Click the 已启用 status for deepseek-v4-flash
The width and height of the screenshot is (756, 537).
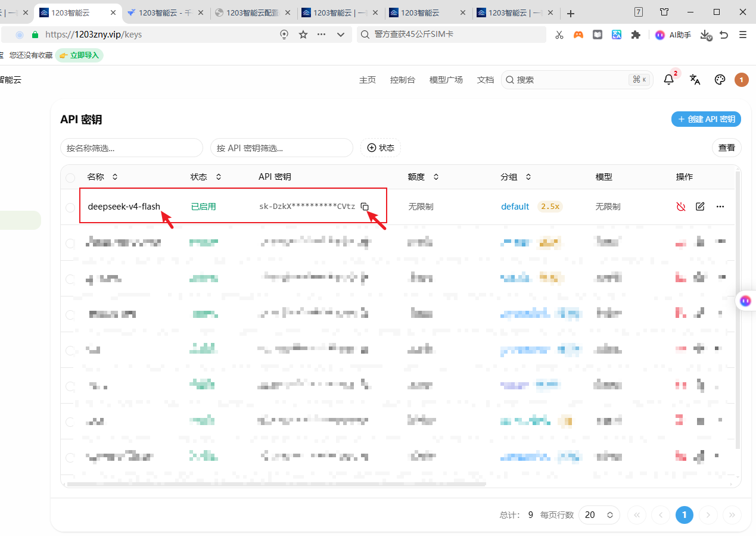(x=203, y=207)
